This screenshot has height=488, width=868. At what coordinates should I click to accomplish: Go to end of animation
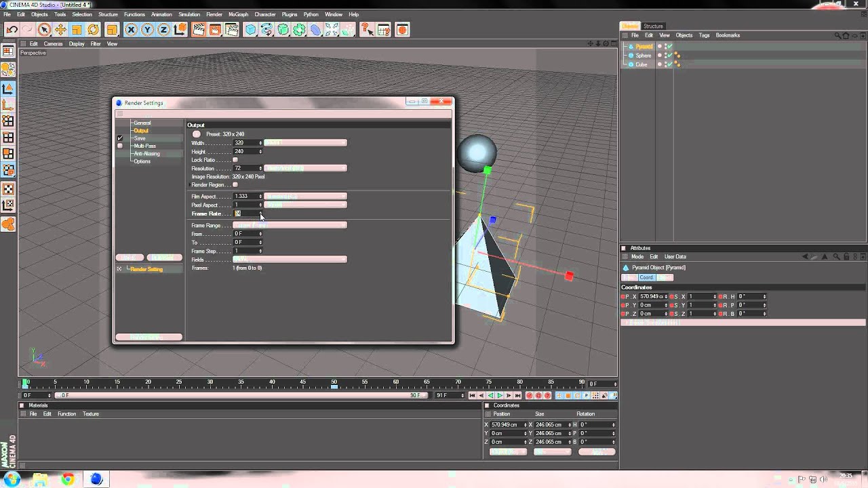517,395
